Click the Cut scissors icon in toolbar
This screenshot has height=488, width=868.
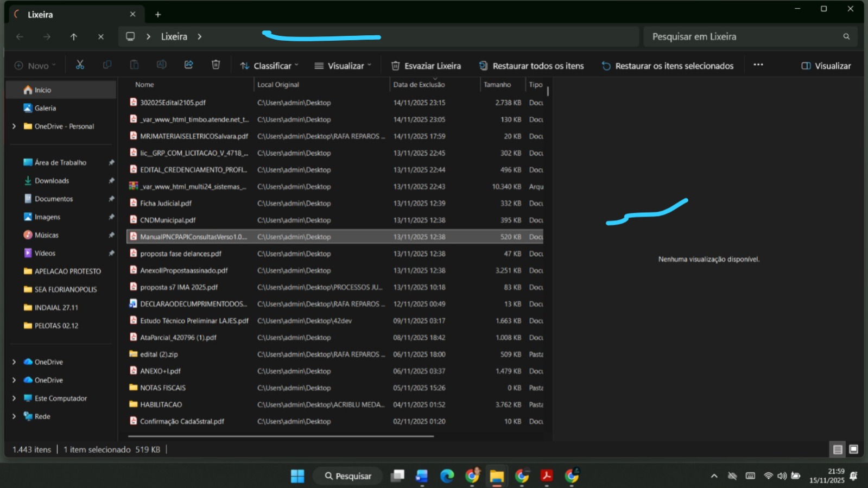[80, 65]
